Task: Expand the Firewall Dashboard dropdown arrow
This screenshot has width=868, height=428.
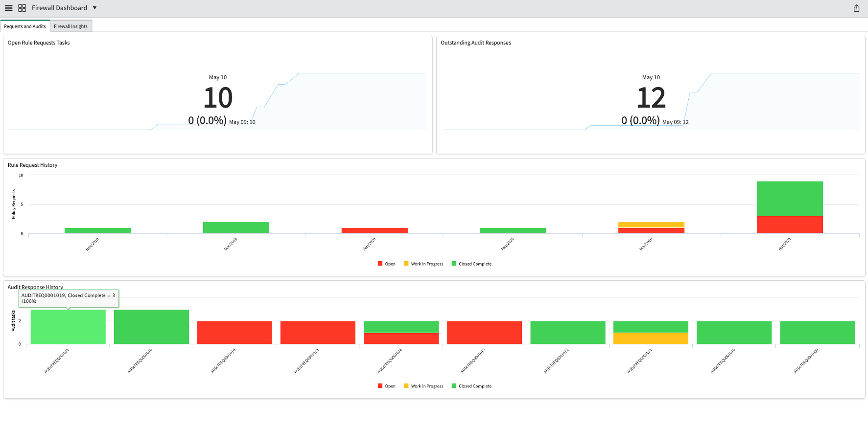Action: click(x=94, y=8)
